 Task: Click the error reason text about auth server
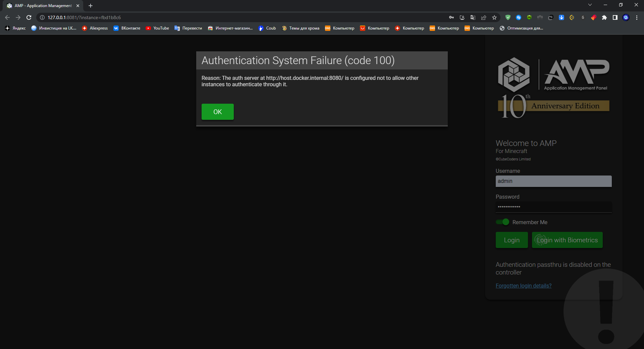coord(310,81)
